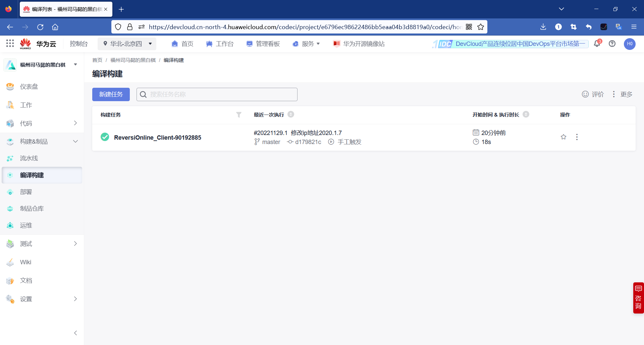Viewport: 644px width, 345px height.
Task: Open the 华北-北京四 region dropdown
Action: coord(127,44)
